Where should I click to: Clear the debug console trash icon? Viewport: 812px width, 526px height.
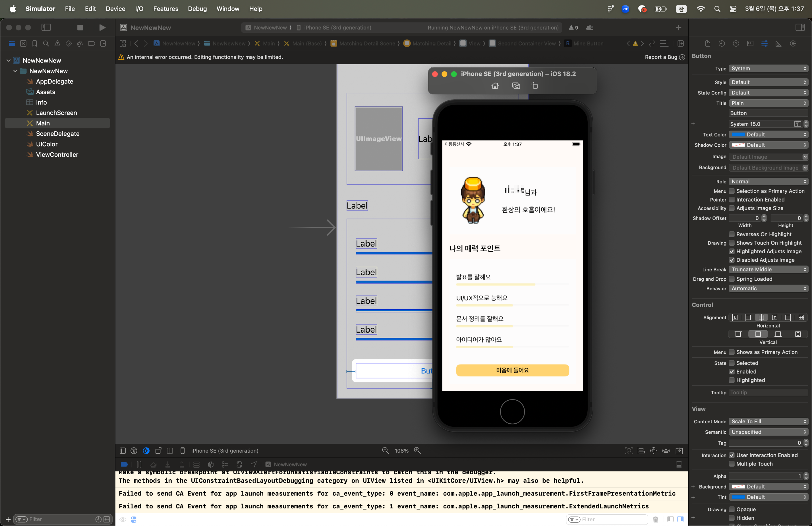(x=655, y=519)
